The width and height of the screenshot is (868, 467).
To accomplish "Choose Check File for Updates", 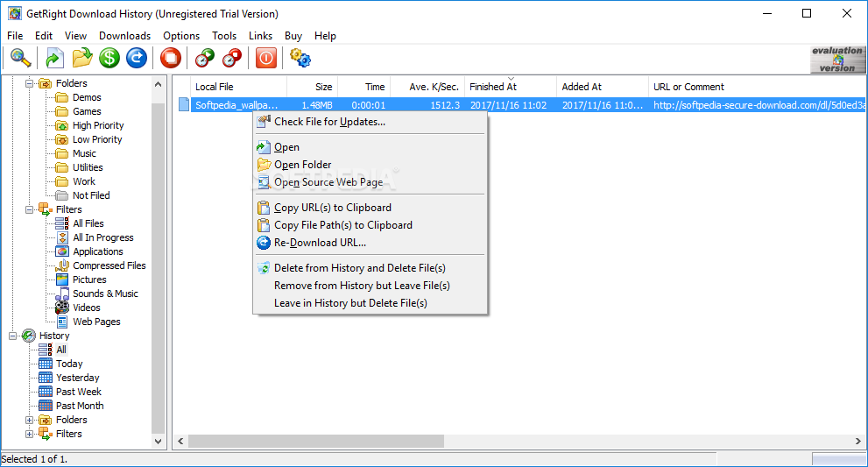I will click(370, 122).
